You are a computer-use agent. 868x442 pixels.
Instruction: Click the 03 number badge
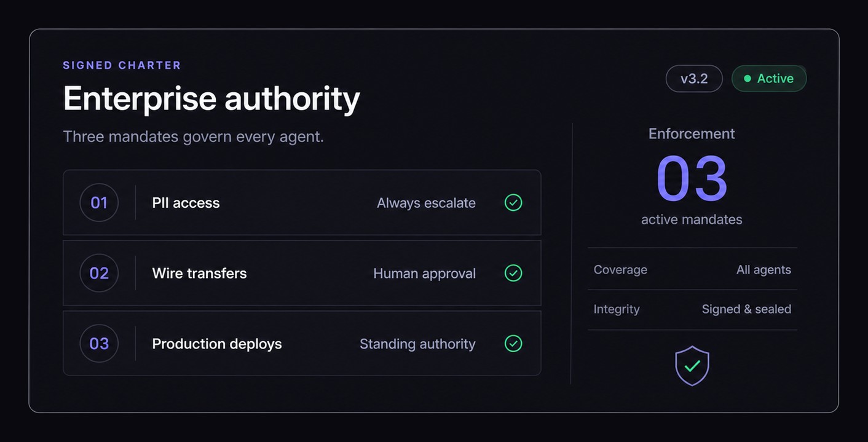(x=99, y=343)
